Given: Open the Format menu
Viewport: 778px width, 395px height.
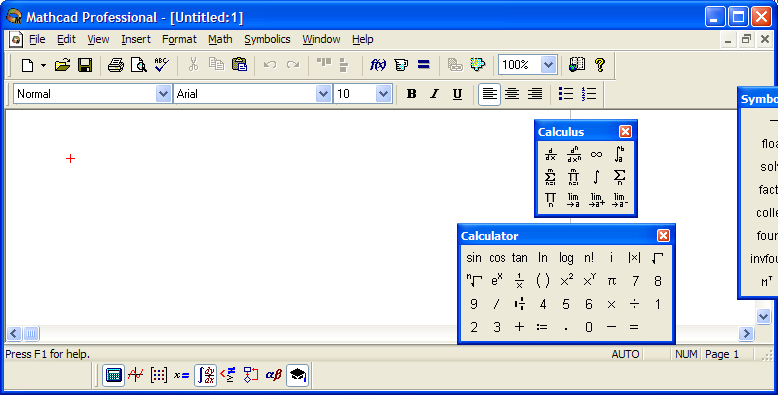Looking at the screenshot, I should point(179,39).
